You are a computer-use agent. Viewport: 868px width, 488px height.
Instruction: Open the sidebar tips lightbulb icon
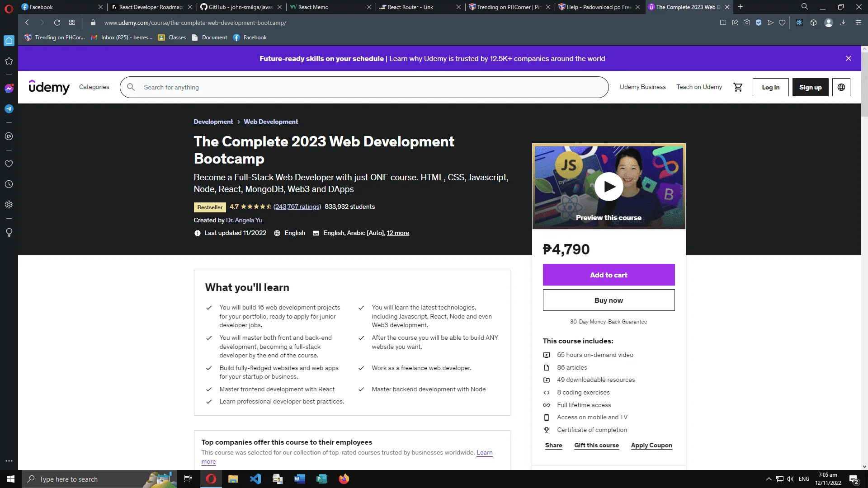click(9, 232)
